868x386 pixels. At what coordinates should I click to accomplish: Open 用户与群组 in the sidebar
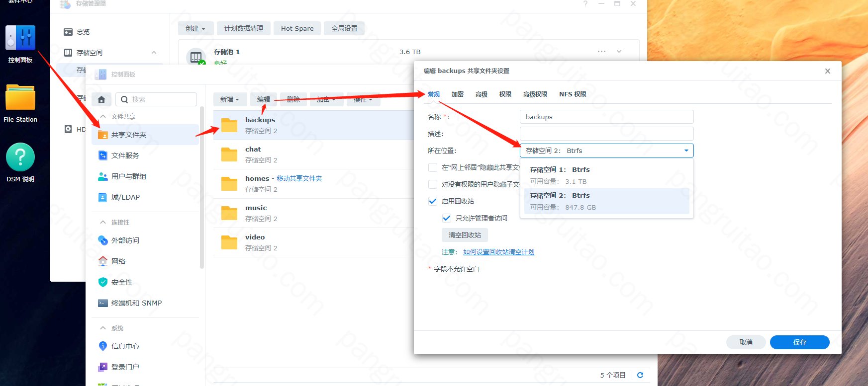coord(145,176)
